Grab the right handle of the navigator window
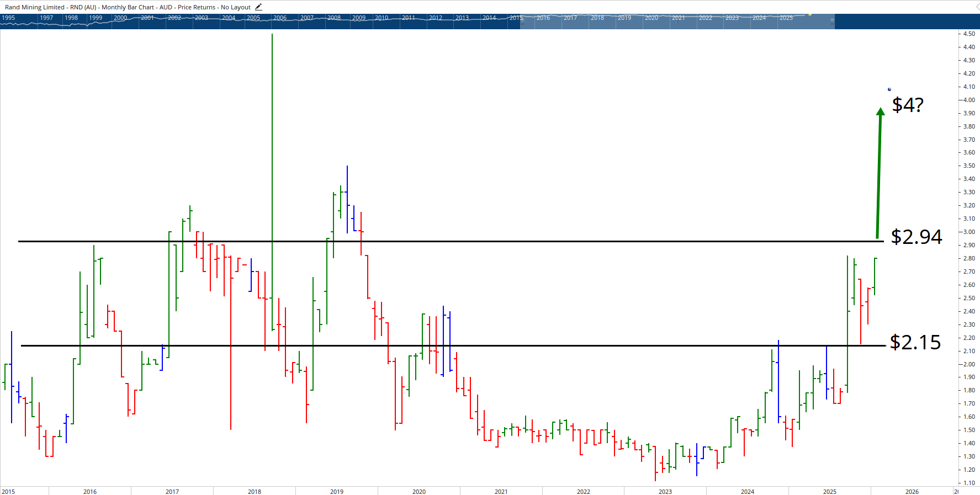Viewport: 980px width, 495px height. 832,22
